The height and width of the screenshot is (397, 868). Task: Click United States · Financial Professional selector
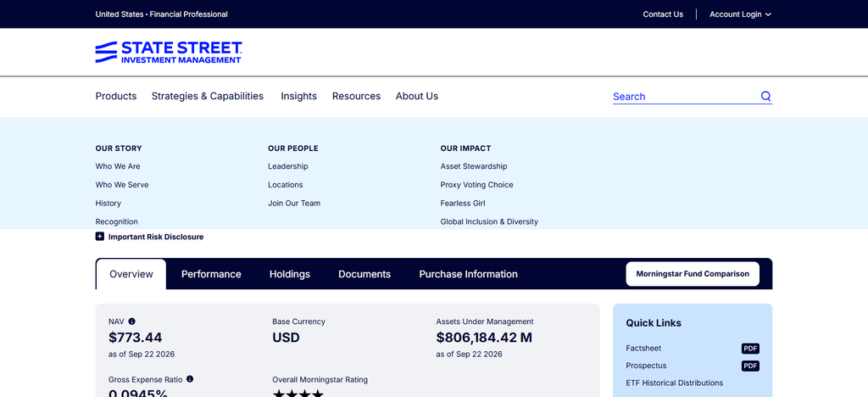[x=162, y=14]
